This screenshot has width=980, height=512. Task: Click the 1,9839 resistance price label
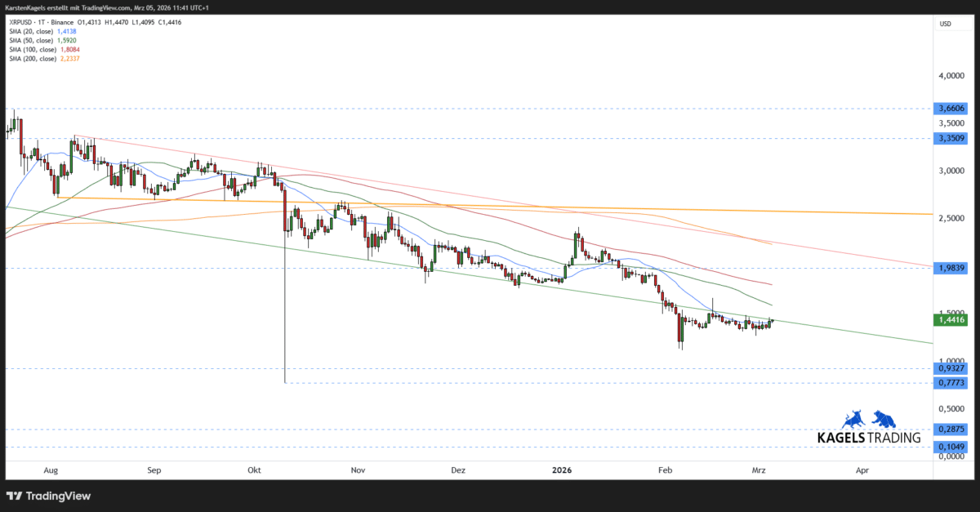click(x=950, y=268)
